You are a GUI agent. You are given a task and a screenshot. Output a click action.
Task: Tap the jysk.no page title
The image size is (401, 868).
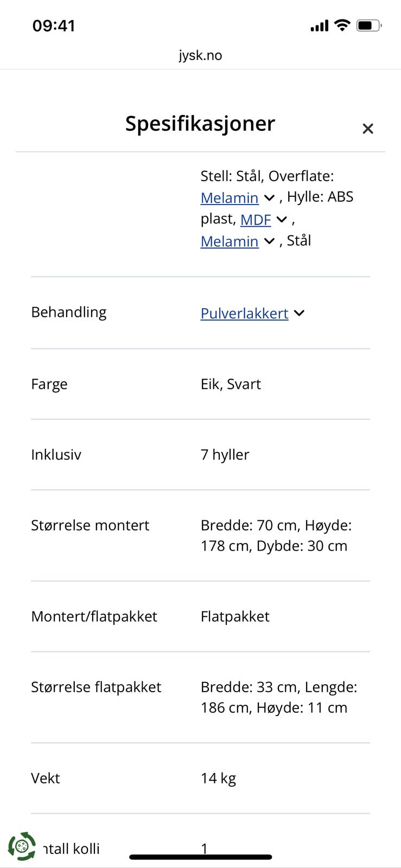(200, 55)
